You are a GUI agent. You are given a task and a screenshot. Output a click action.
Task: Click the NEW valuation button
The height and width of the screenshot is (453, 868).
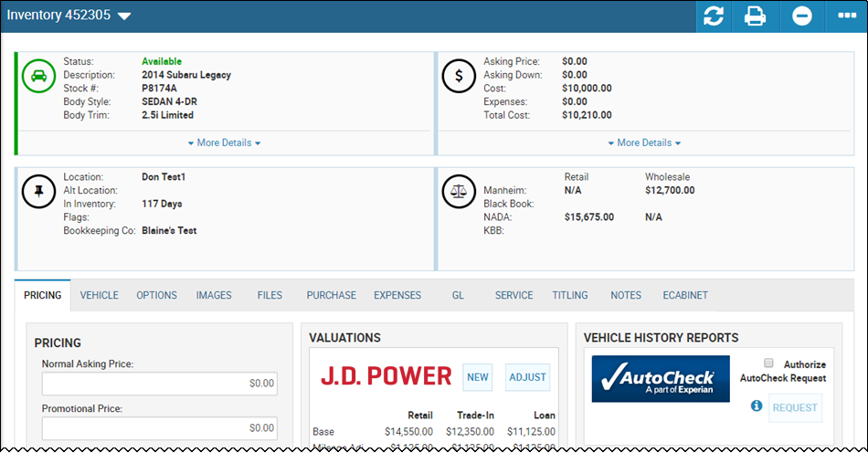(477, 377)
